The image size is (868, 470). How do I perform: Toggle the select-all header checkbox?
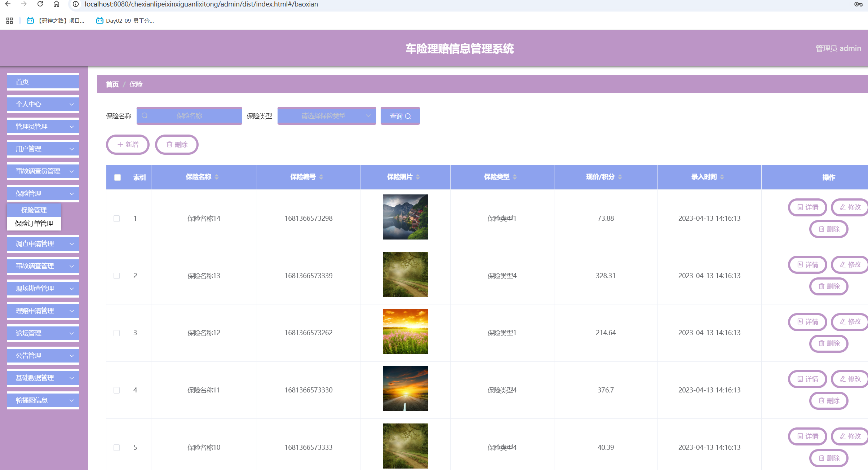click(118, 177)
